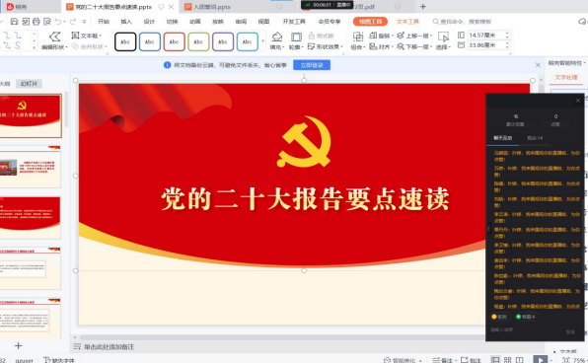Expand the shape styles gallery arrow
This screenshot has height=364, width=588.
262,41
